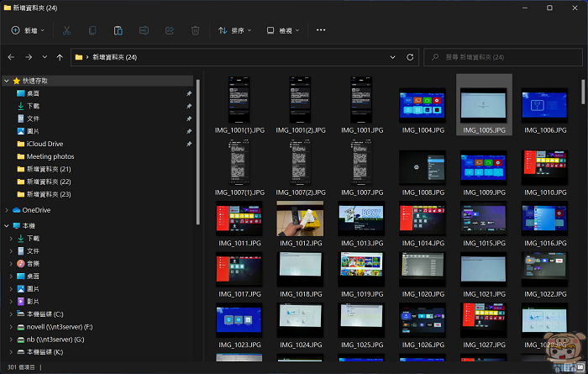Click the Rename icon in toolbar
The width and height of the screenshot is (588, 374).
point(144,30)
